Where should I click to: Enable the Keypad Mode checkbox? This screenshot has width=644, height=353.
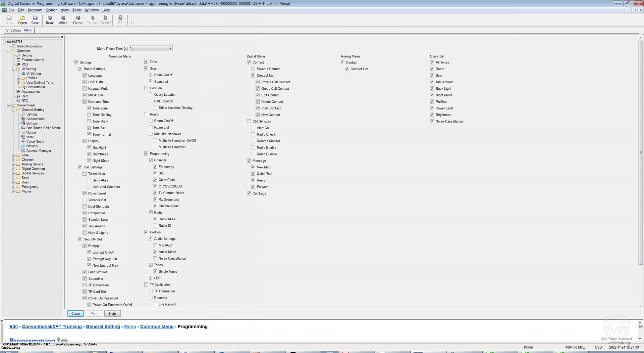coord(85,89)
